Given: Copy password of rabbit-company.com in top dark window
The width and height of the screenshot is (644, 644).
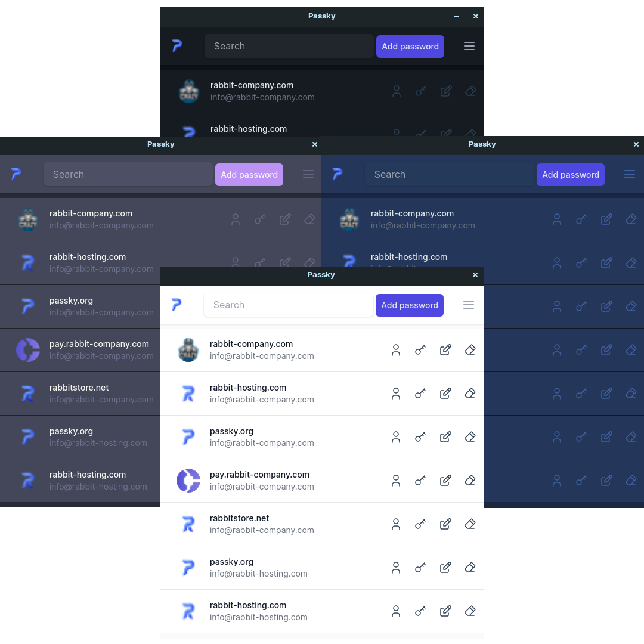Looking at the screenshot, I should click(421, 91).
